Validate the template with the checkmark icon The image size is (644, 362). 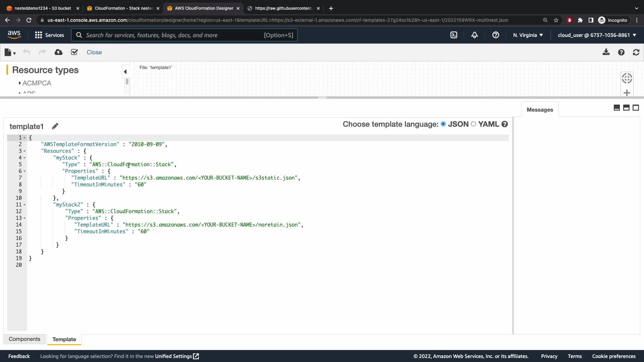(x=74, y=52)
